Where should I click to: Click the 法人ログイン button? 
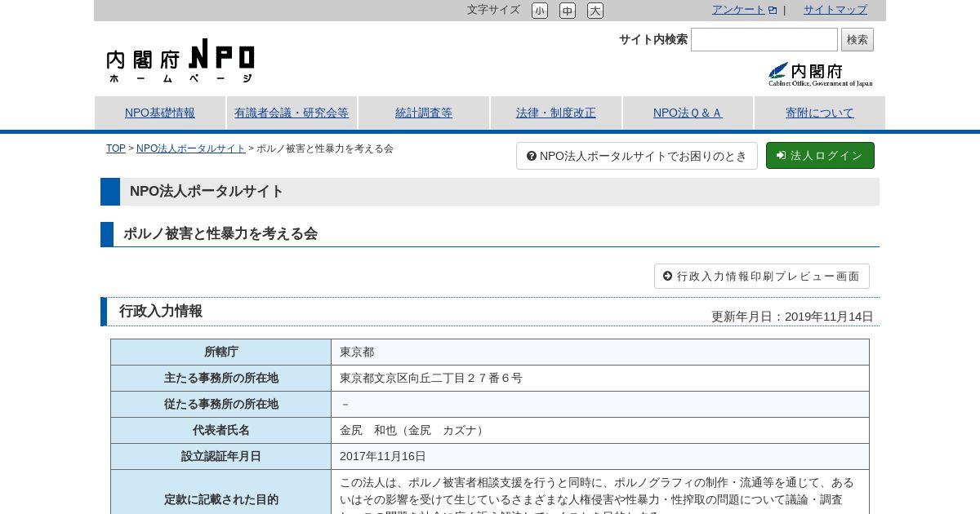(820, 156)
